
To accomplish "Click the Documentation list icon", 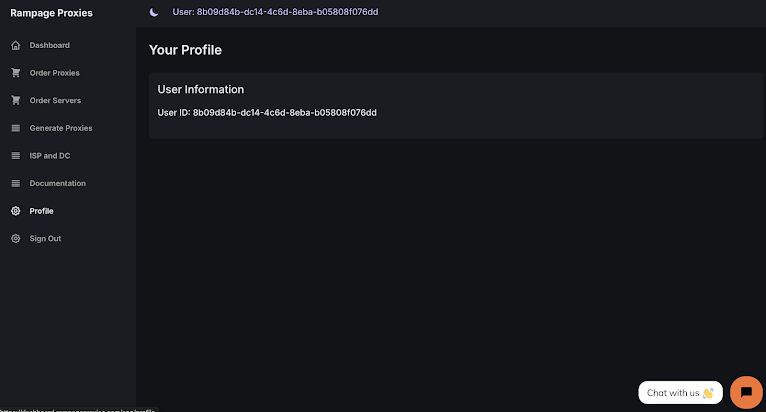I will click(x=15, y=184).
